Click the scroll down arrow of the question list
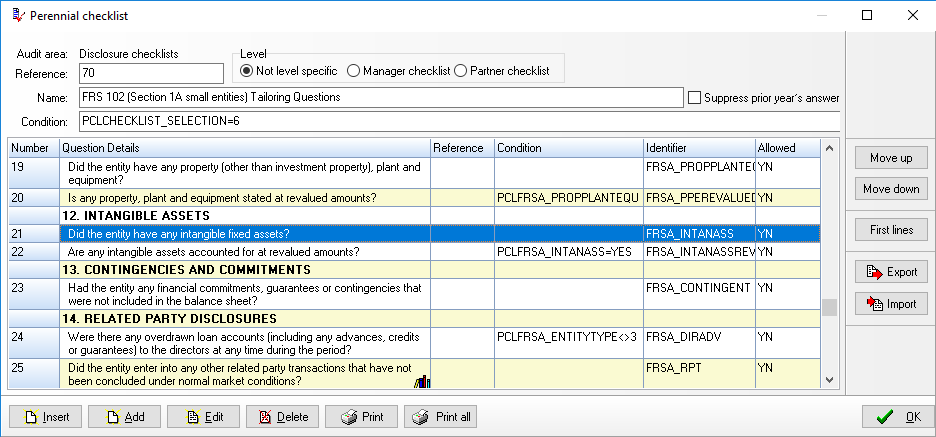This screenshot has width=936, height=437. 829,380
